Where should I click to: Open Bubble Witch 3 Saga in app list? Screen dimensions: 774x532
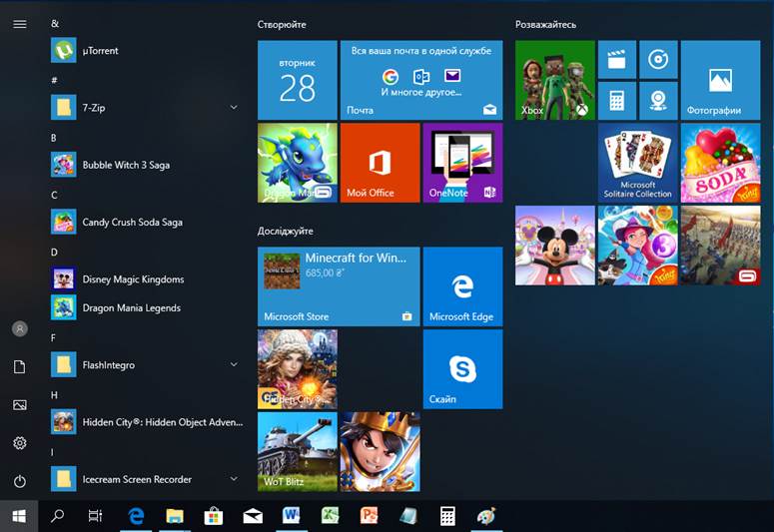147,165
